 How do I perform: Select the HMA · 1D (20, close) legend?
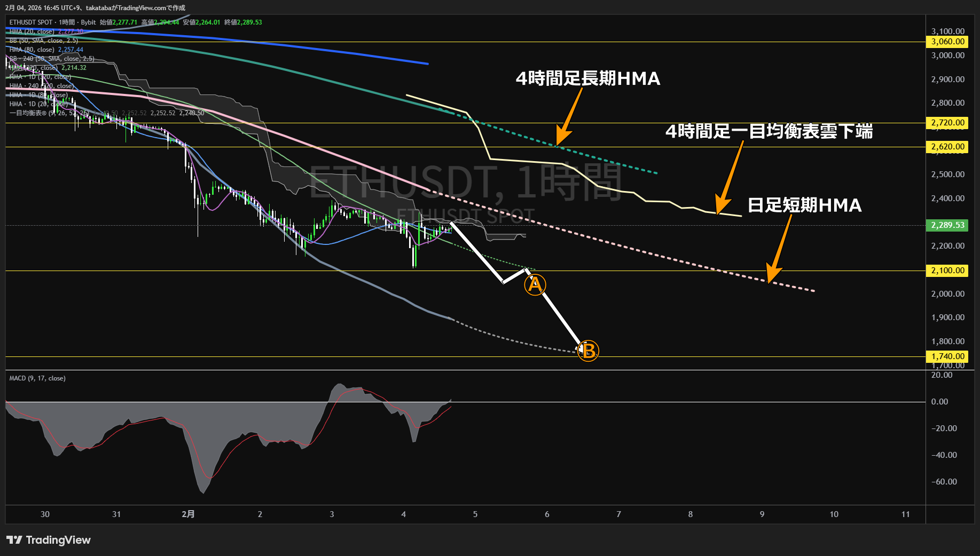(38, 104)
